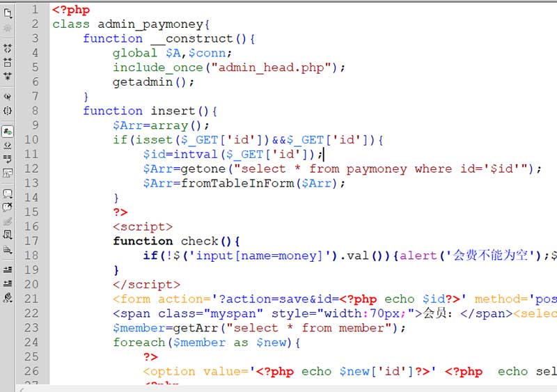Open the Recent Snippets dropdown icon

point(8,235)
